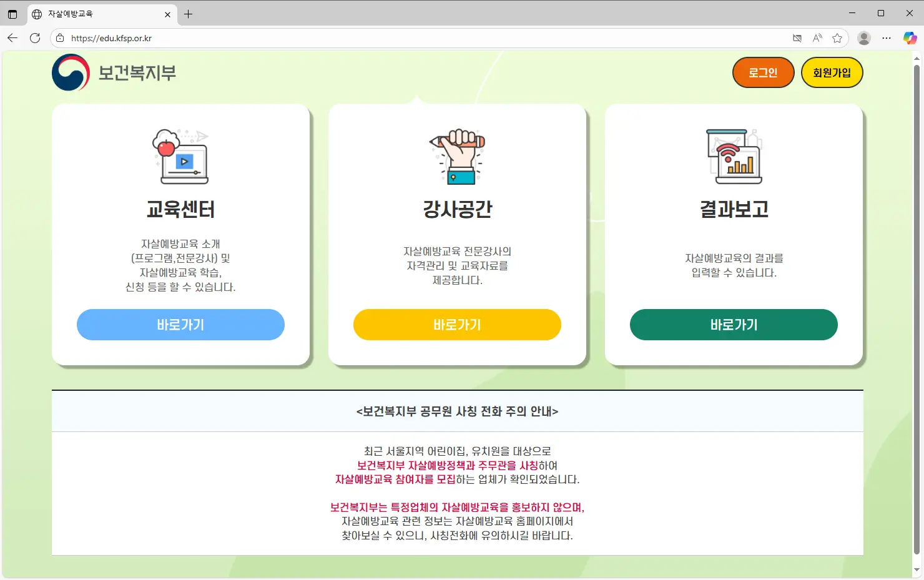This screenshot has width=924, height=580.
Task: Activate the Read aloud icon
Action: 817,38
